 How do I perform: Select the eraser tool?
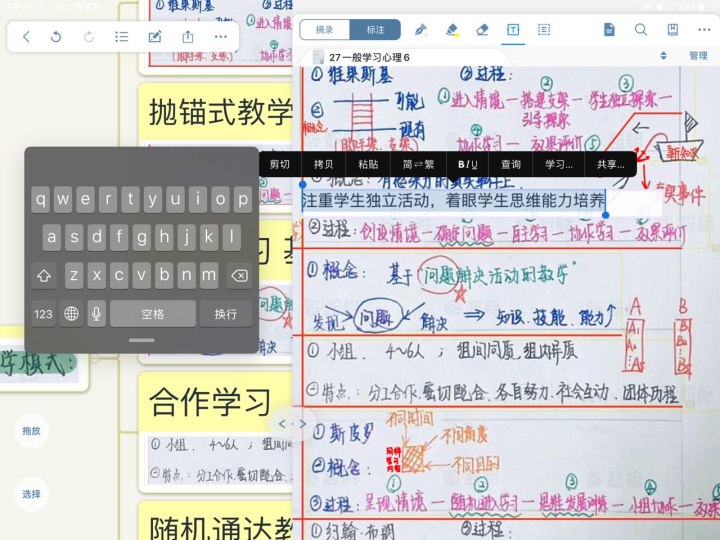pyautogui.click(x=482, y=30)
